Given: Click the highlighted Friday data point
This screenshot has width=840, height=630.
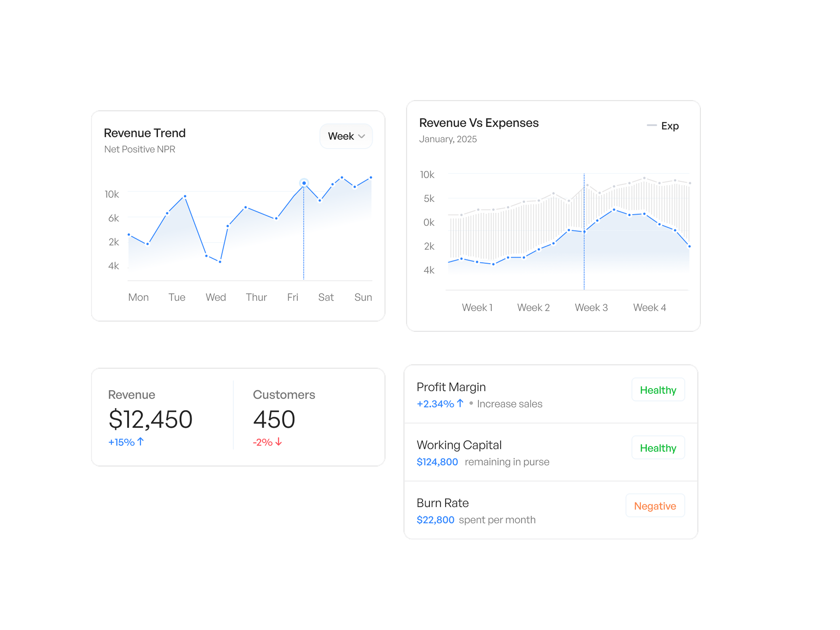Looking at the screenshot, I should [304, 183].
